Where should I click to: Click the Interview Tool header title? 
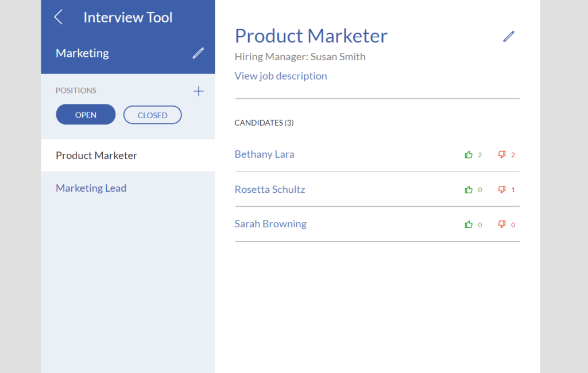128,17
